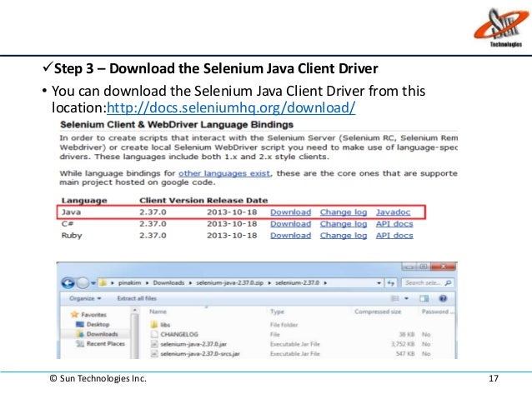Sort by the Name column header
Image resolution: width=532 pixels, height=399 pixels.
(158, 312)
